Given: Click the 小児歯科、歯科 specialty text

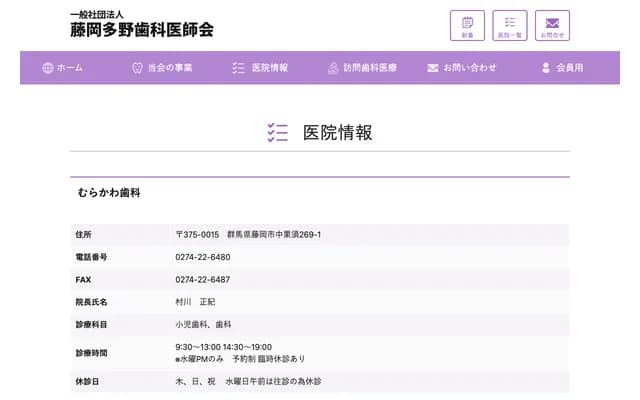Looking at the screenshot, I should [203, 324].
